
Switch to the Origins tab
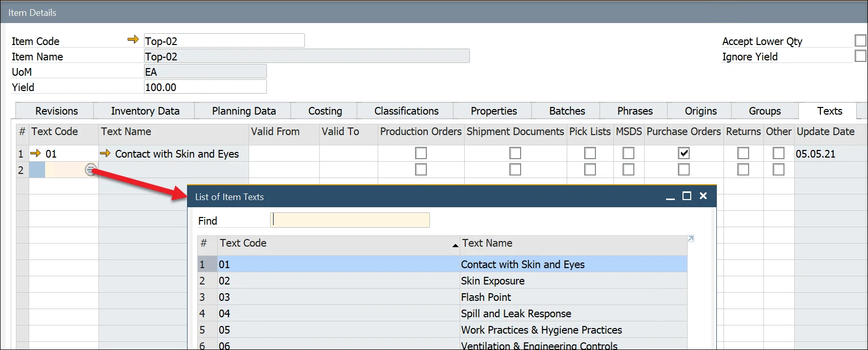pos(700,111)
